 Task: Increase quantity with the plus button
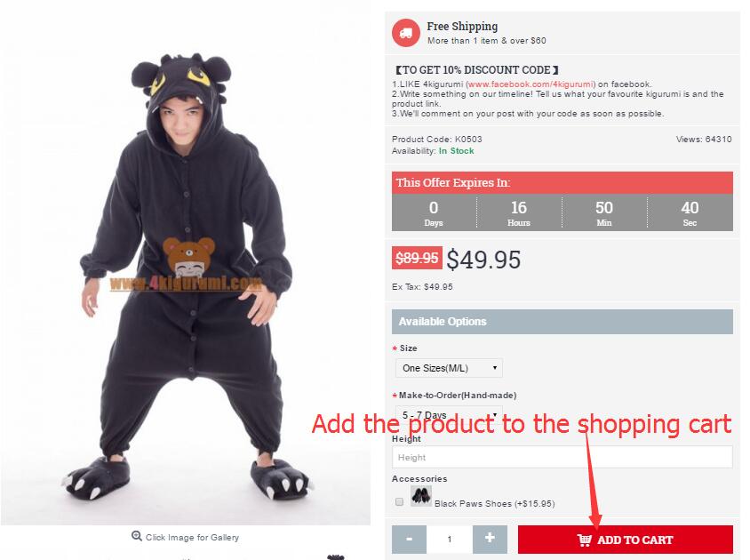[490, 539]
